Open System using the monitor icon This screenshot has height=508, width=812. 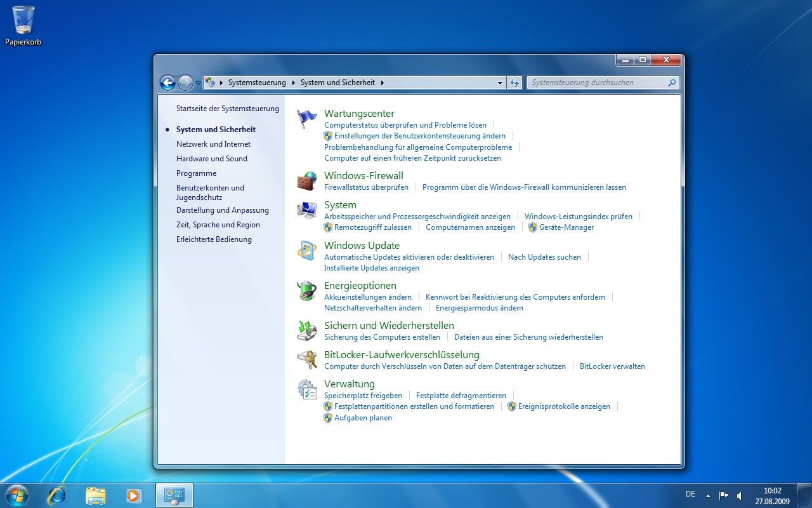pos(307,210)
